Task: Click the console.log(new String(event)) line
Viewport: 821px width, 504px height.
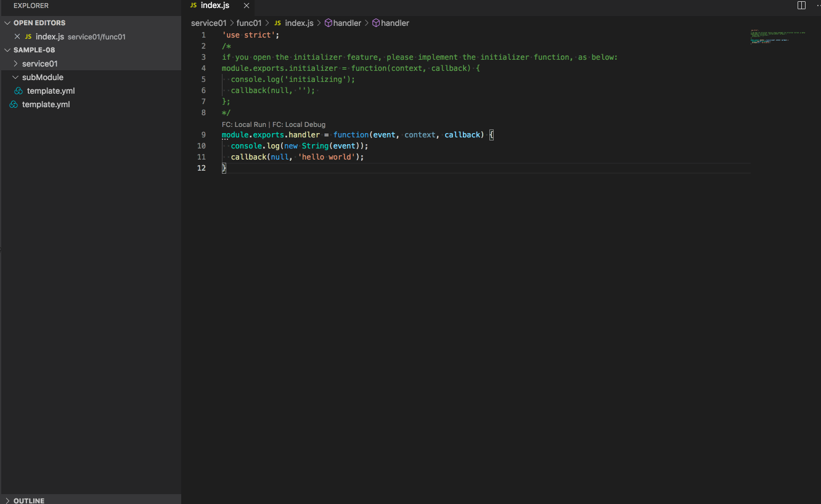Action: 300,146
